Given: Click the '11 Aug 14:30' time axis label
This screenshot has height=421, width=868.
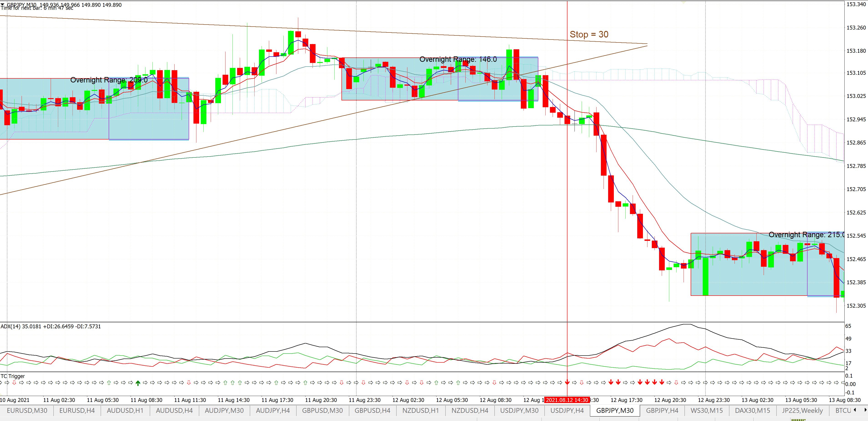Looking at the screenshot, I should click(233, 400).
